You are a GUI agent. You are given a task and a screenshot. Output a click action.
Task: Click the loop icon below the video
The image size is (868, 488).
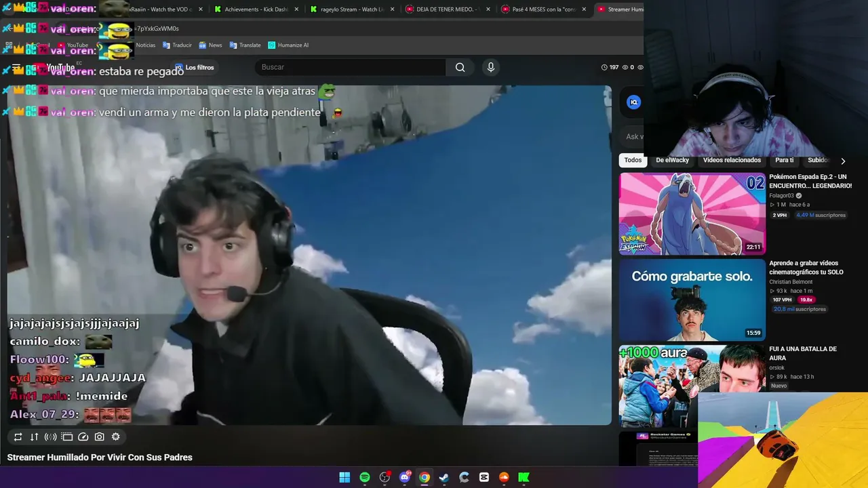point(18,437)
